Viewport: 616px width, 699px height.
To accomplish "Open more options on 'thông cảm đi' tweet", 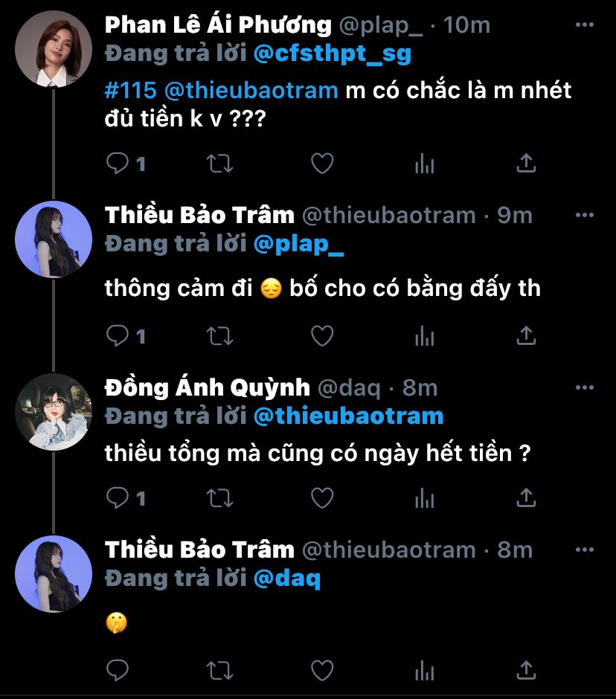I will pyautogui.click(x=585, y=216).
